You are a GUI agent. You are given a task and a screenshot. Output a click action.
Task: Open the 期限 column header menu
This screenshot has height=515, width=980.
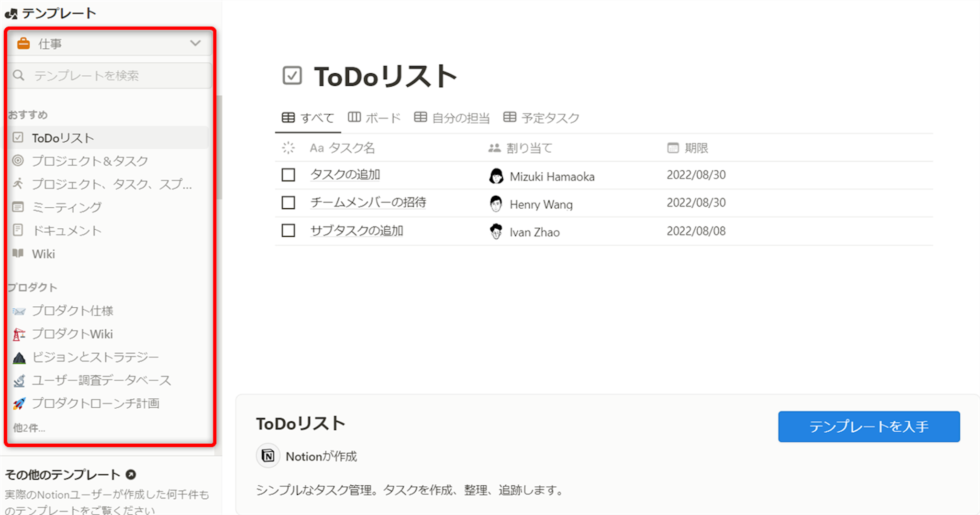(688, 148)
